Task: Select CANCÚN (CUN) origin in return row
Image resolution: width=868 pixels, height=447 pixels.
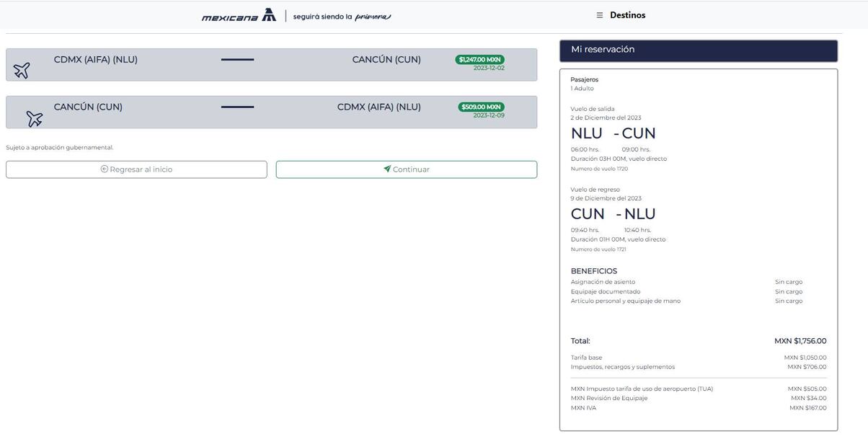Action: coord(88,107)
